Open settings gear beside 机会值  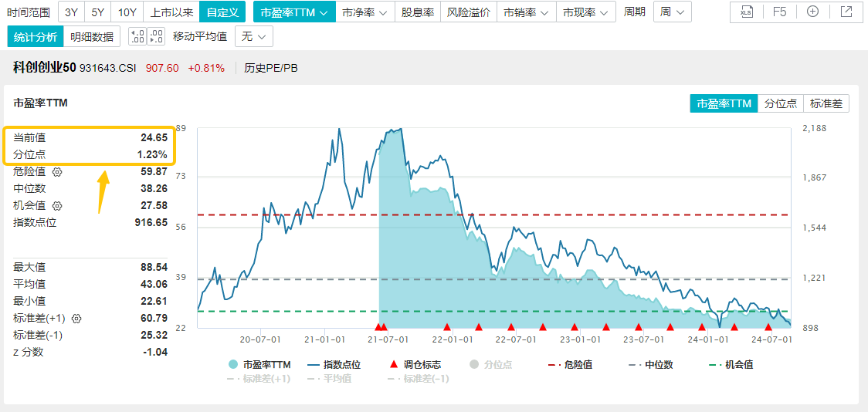[57, 205]
